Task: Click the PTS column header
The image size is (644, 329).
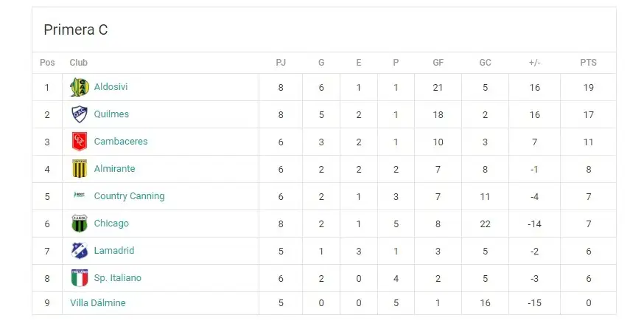Action: point(588,63)
